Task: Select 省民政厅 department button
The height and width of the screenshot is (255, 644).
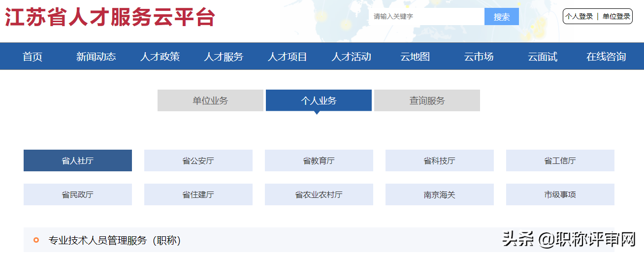Action: pyautogui.click(x=78, y=194)
